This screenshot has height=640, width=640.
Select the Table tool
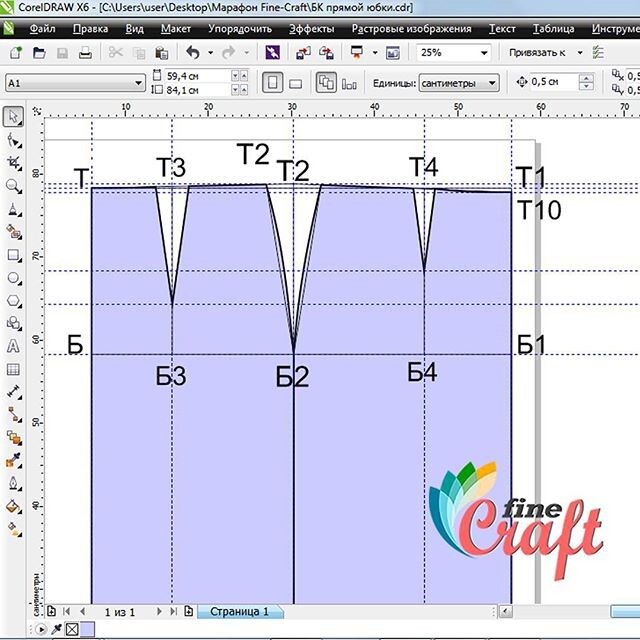click(13, 369)
